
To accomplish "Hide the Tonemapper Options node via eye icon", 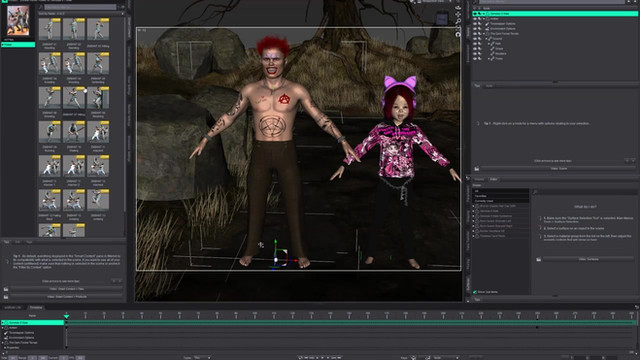I will (475, 24).
